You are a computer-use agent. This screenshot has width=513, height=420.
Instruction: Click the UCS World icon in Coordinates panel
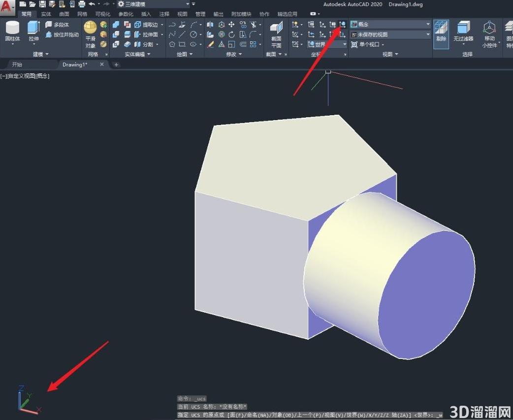click(x=342, y=24)
